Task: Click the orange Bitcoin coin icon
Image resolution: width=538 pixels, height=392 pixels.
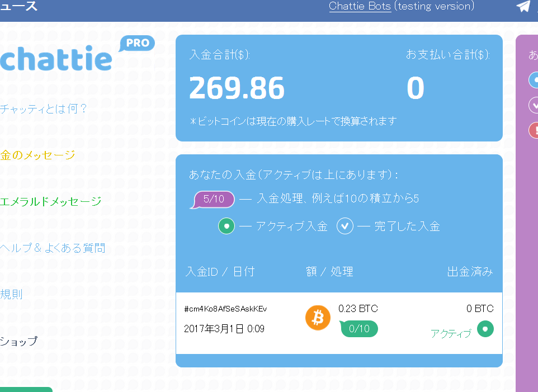Action: coord(318,318)
